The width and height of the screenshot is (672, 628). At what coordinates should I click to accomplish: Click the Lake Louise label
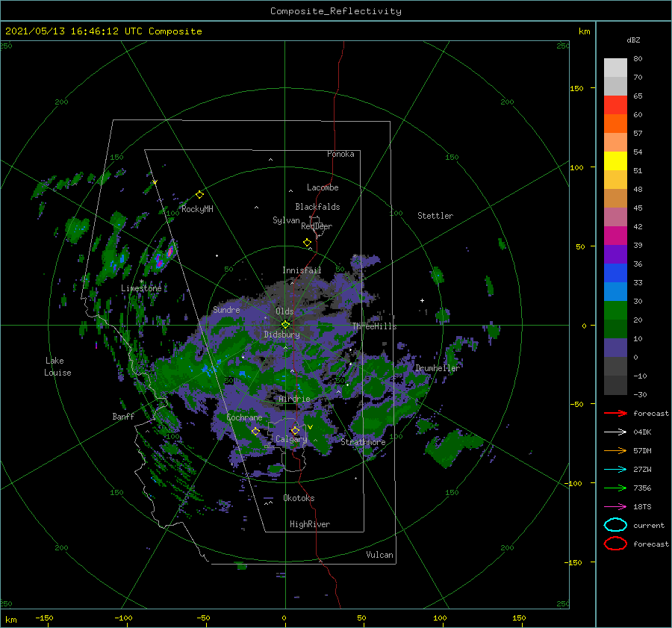tap(57, 367)
